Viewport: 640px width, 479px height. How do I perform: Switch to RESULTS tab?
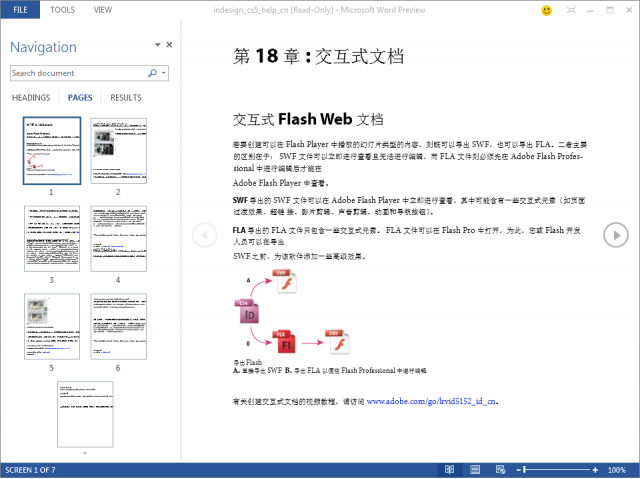[126, 98]
